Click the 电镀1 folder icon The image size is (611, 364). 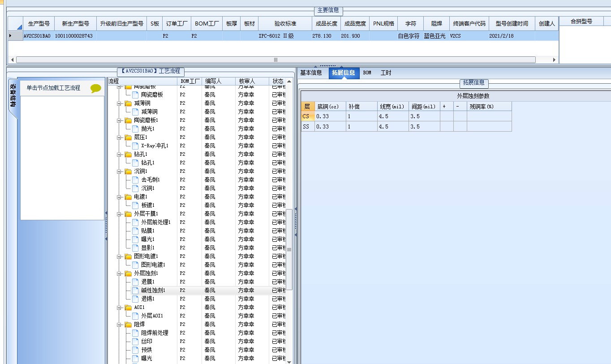(x=128, y=197)
